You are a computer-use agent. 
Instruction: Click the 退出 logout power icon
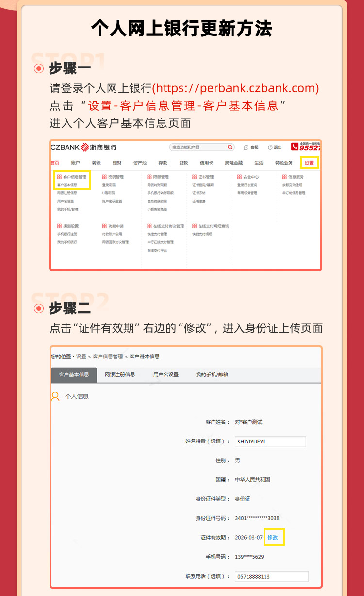270,147
